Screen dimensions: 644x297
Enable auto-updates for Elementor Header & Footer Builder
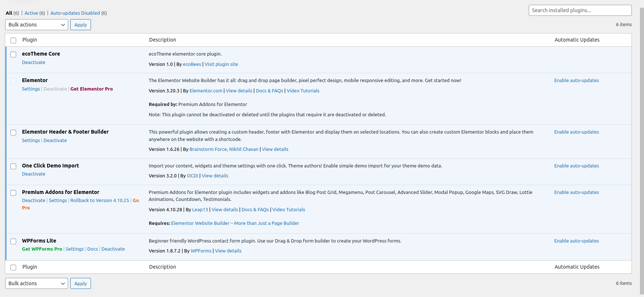(577, 132)
